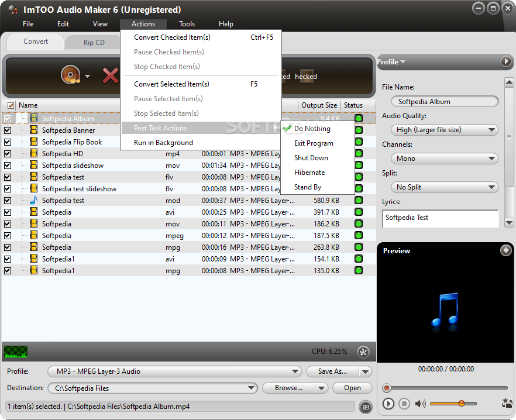Screen dimensions: 516x420
Task: Uncheck Softpedia slideshow checkbox
Action: tap(8, 166)
